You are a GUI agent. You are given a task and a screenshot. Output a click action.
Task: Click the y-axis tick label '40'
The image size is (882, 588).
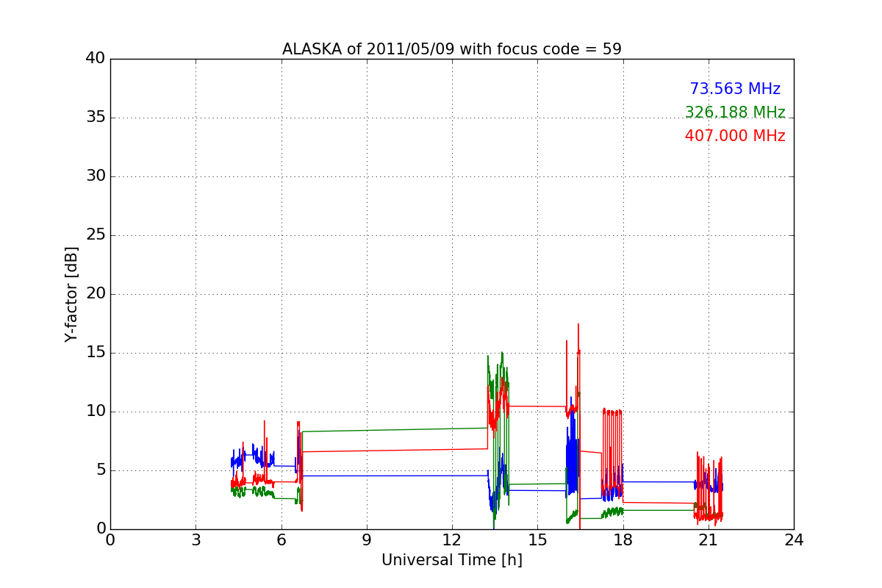96,59
